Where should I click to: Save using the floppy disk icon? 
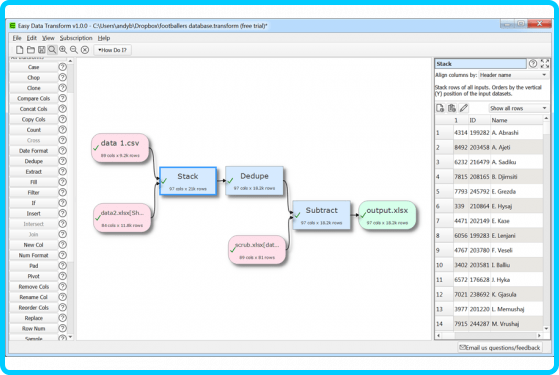coord(42,50)
